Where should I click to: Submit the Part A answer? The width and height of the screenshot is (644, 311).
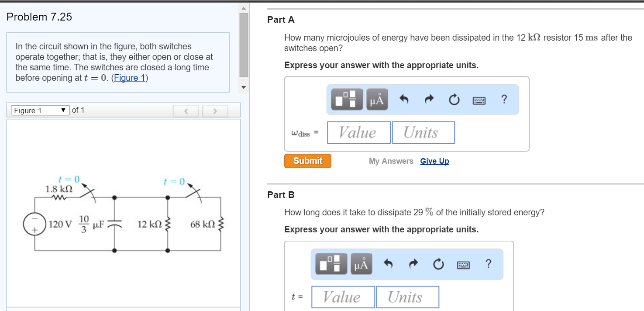click(x=307, y=161)
